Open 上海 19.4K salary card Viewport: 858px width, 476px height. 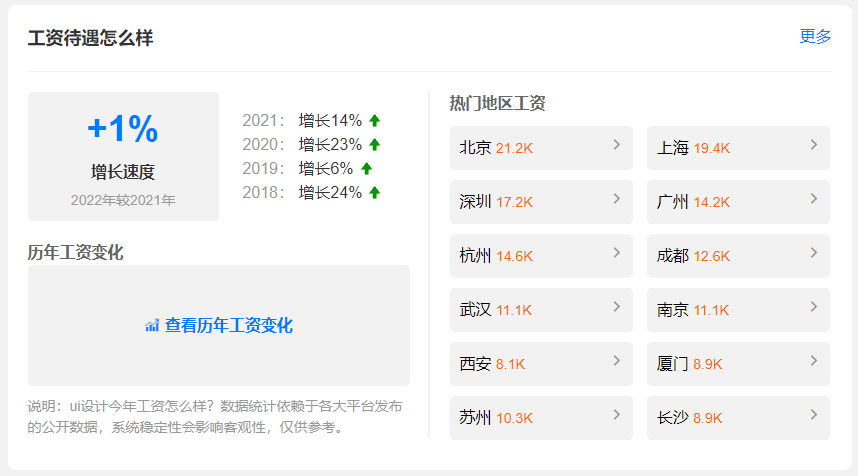[738, 148]
